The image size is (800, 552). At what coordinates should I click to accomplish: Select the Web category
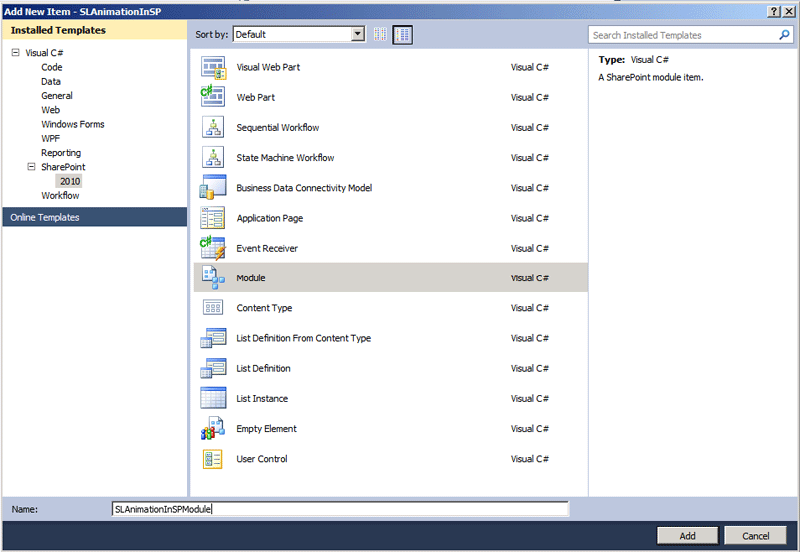pyautogui.click(x=51, y=110)
